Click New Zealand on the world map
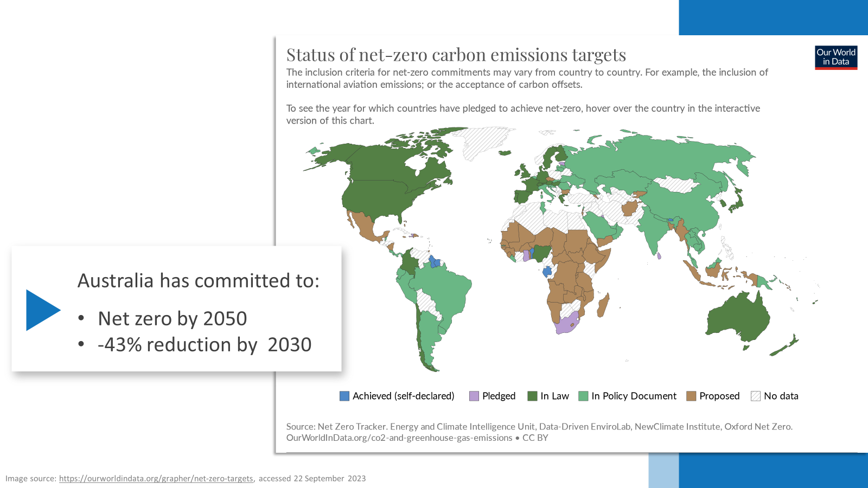This screenshot has width=868, height=488. click(x=785, y=345)
